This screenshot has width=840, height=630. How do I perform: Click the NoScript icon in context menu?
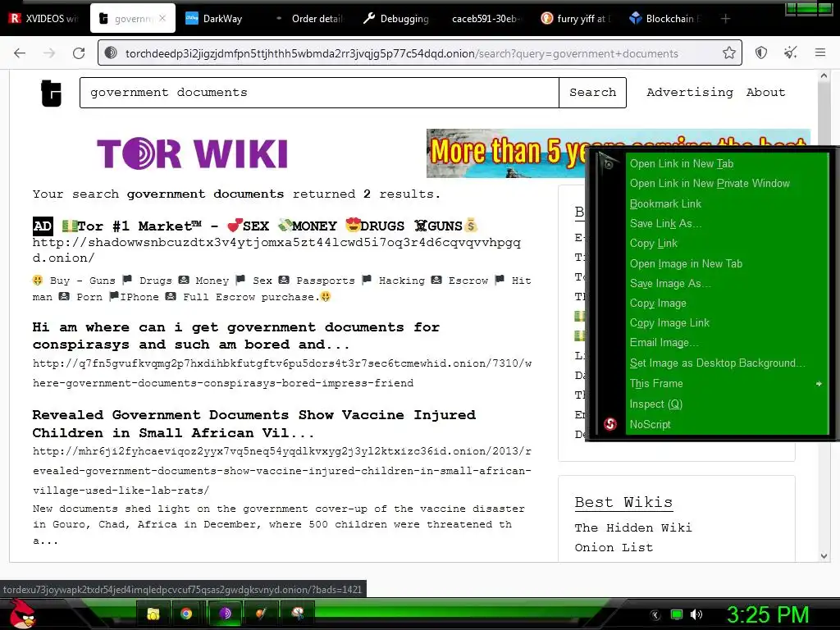pyautogui.click(x=609, y=424)
